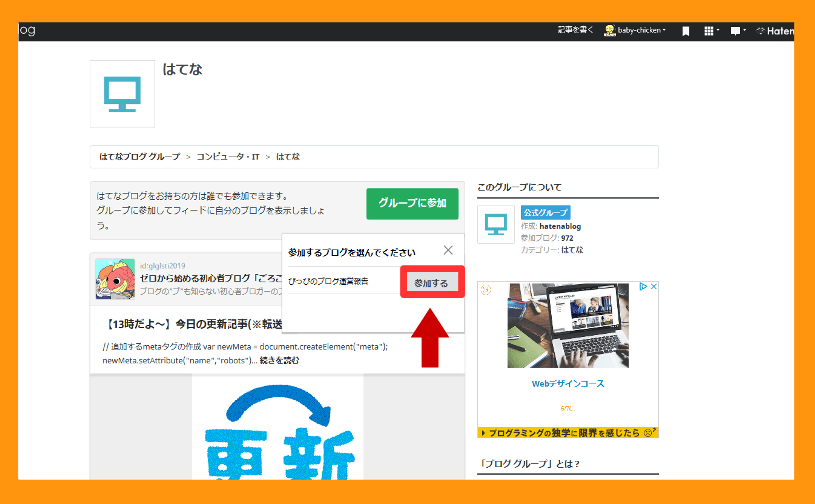Click the laptop ad image

point(568,325)
